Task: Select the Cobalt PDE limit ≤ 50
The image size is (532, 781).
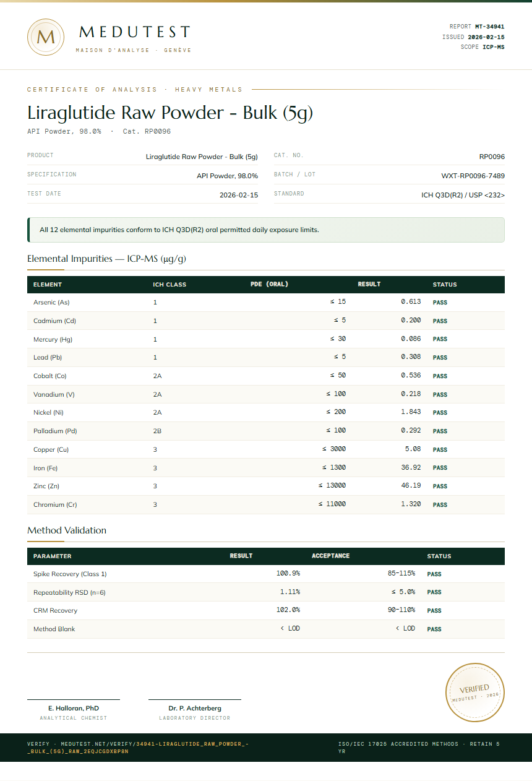Action: point(338,376)
